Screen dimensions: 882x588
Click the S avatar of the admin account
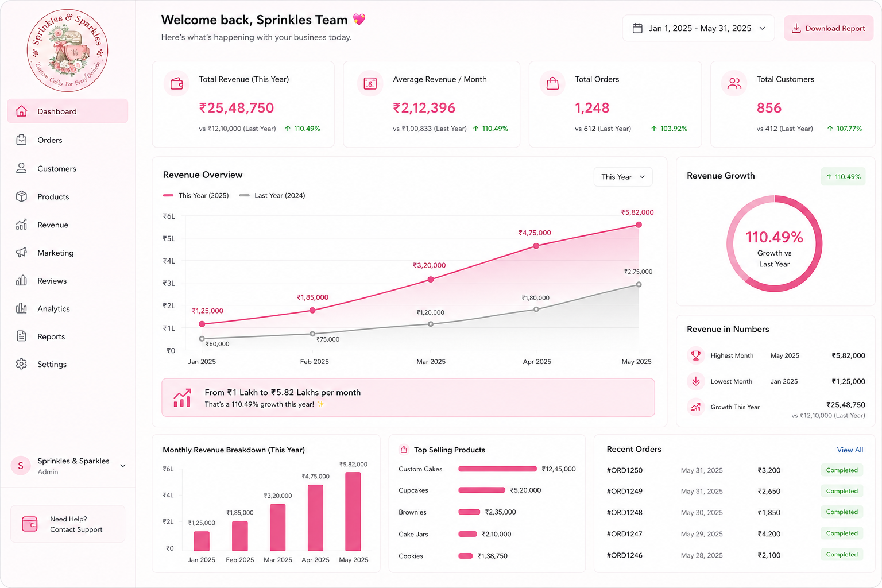click(x=21, y=466)
